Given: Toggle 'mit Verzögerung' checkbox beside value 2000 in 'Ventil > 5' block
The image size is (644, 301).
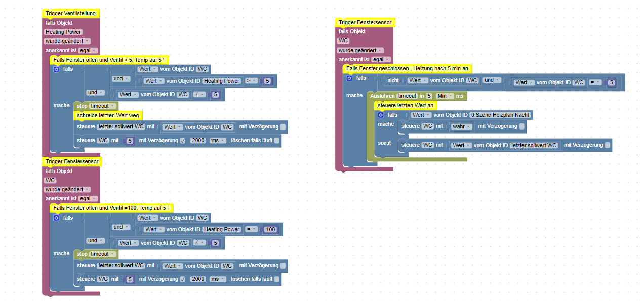Looking at the screenshot, I should click(182, 140).
